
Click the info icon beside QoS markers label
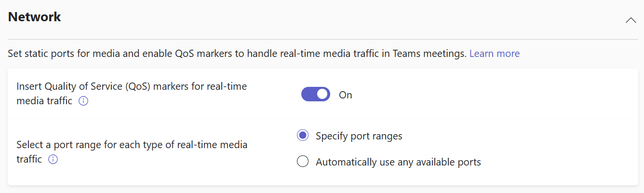(x=83, y=101)
